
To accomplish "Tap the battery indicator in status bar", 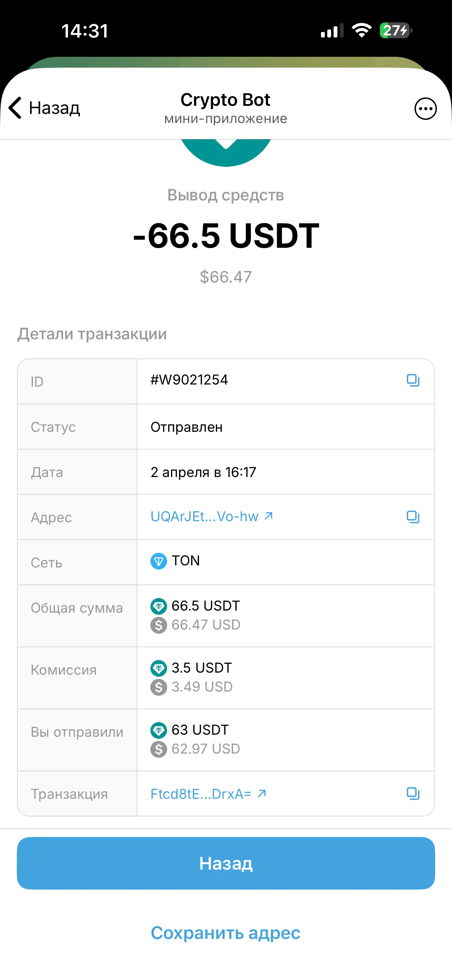I will [395, 30].
